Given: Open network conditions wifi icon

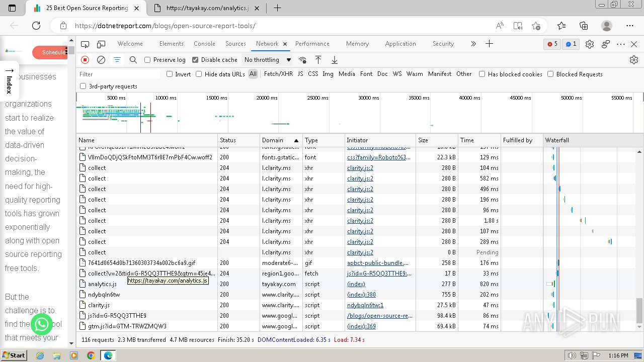Looking at the screenshot, I should (x=302, y=60).
